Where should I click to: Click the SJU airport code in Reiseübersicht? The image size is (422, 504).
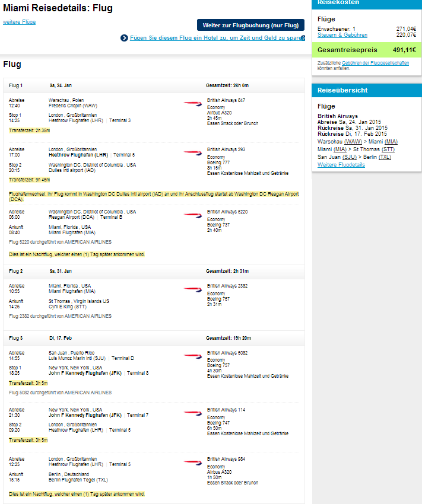pos(350,157)
